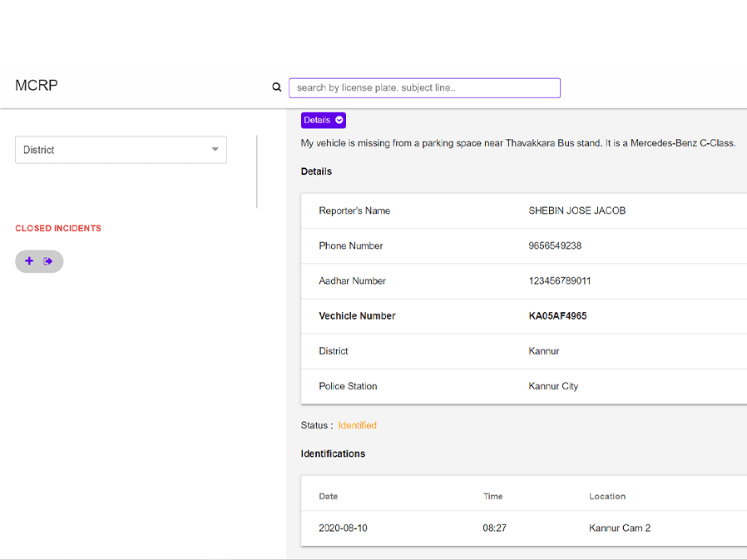This screenshot has width=747, height=560.
Task: Expand the purple Details chevron button
Action: pos(324,120)
